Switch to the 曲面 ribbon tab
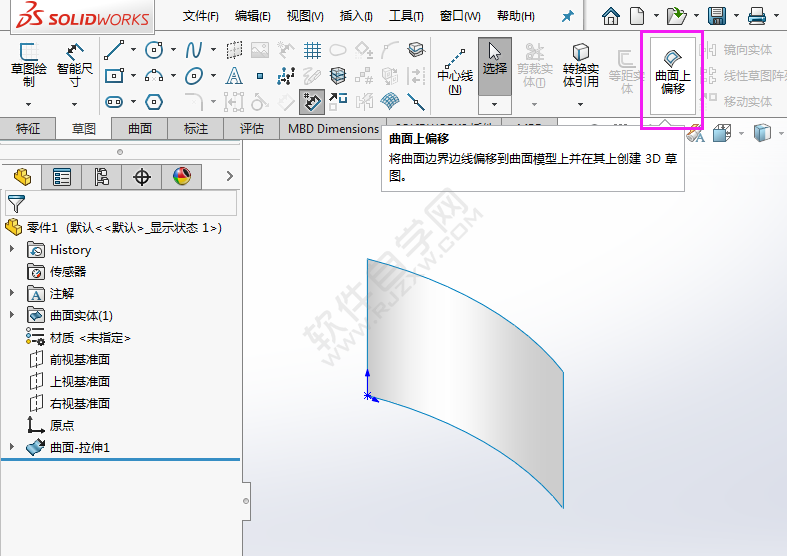The height and width of the screenshot is (556, 787). pyautogui.click(x=140, y=128)
